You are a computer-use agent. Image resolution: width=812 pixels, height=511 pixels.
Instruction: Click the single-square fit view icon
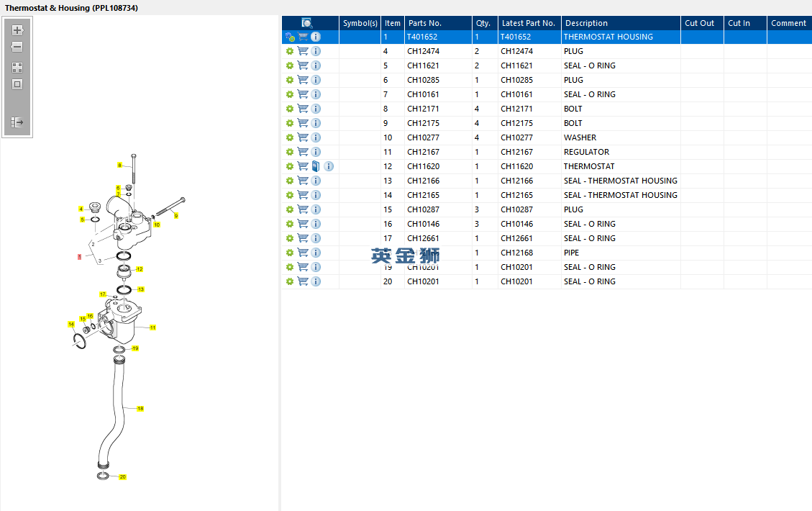(x=17, y=84)
